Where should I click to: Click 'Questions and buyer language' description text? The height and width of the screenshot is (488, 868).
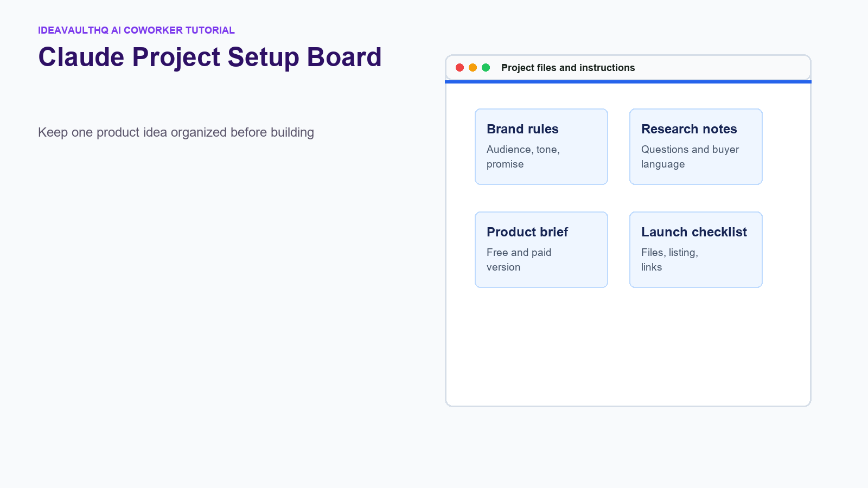[690, 157]
